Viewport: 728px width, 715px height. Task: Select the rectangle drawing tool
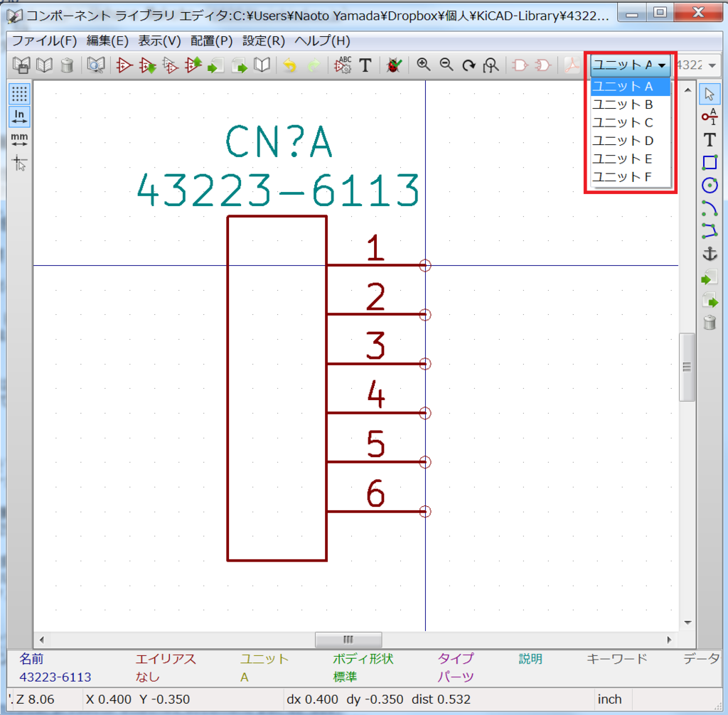[709, 163]
